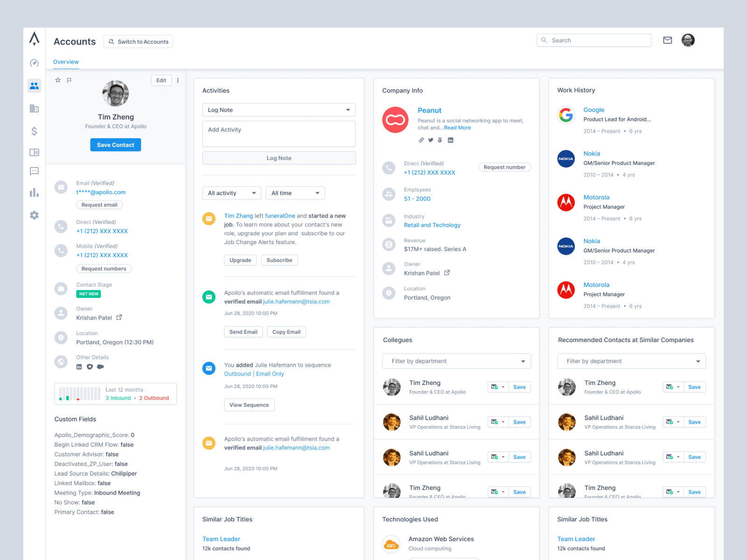Click the Google logo in Work History
This screenshot has height=560, width=747.
[x=566, y=115]
